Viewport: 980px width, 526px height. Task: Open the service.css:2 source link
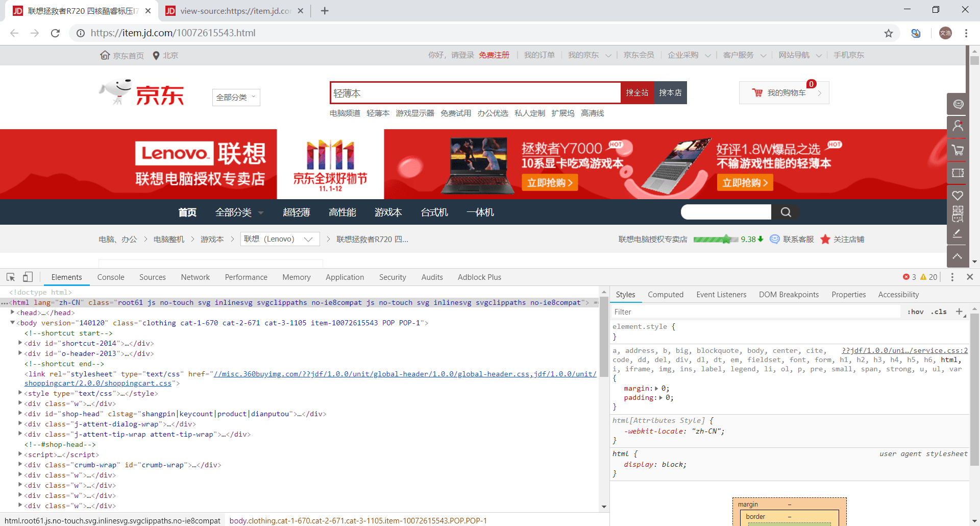904,350
